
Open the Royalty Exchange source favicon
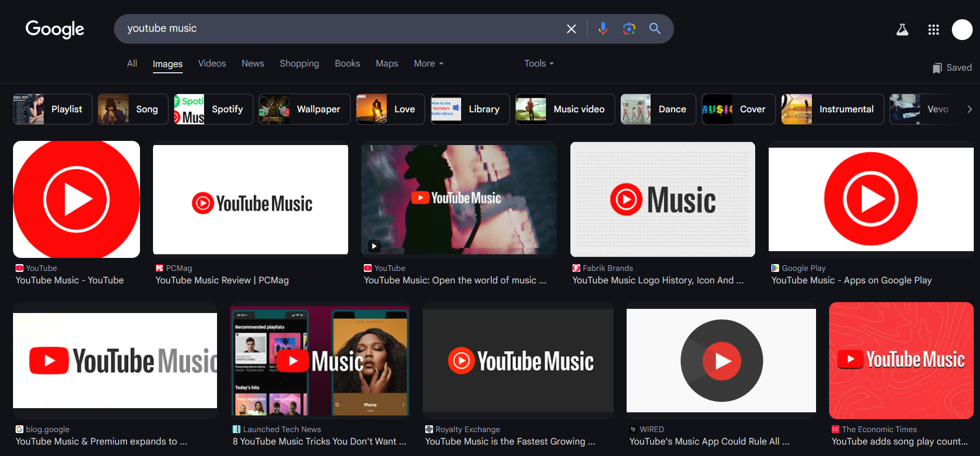pos(429,429)
